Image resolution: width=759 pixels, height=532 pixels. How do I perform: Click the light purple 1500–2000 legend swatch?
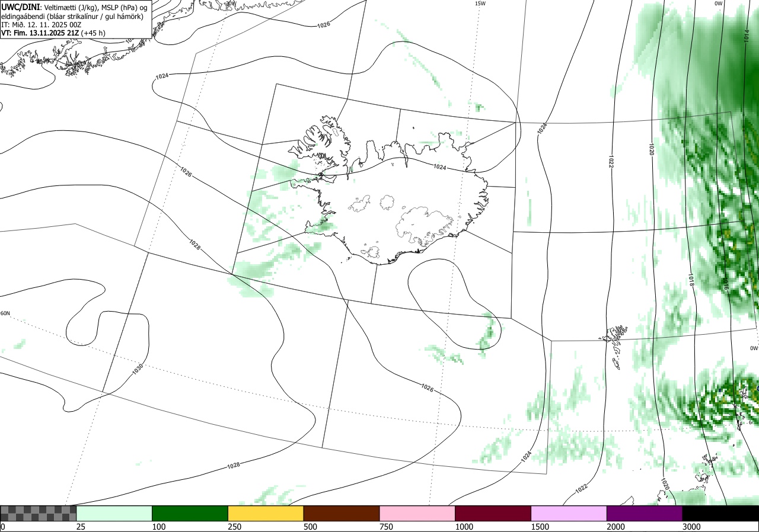click(569, 513)
